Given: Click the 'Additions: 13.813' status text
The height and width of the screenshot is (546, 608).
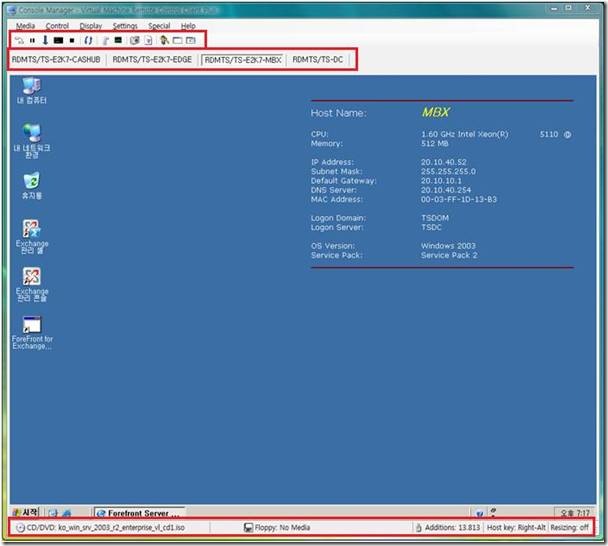Looking at the screenshot, I should coord(452,527).
